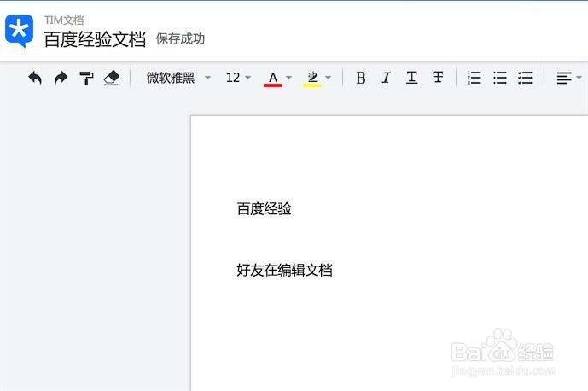
Task: Click the undo arrow icon
Action: 35,78
